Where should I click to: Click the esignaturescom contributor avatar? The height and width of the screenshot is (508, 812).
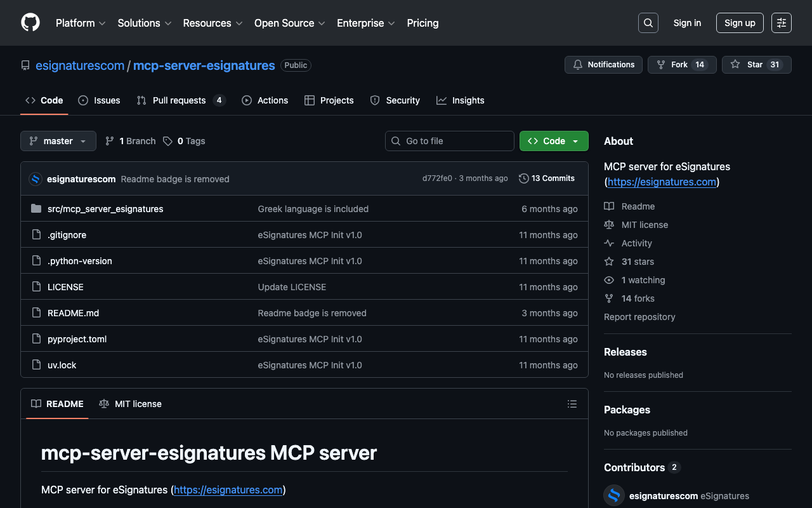click(614, 495)
